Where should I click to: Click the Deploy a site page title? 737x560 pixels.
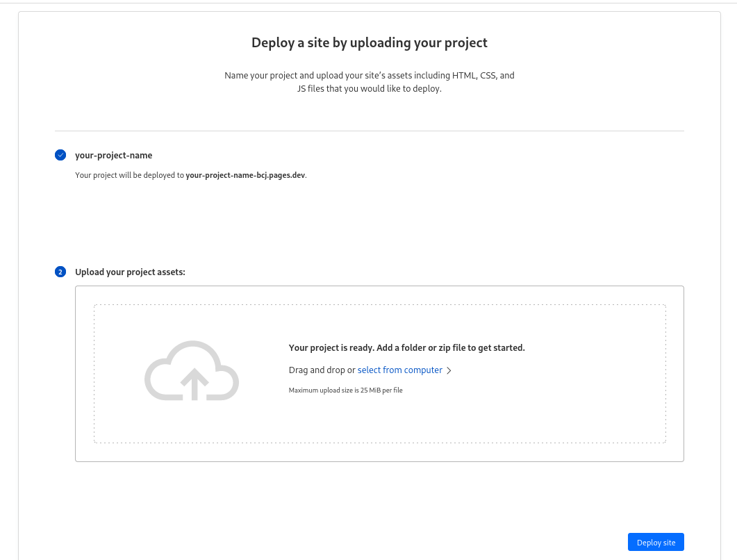point(369,42)
